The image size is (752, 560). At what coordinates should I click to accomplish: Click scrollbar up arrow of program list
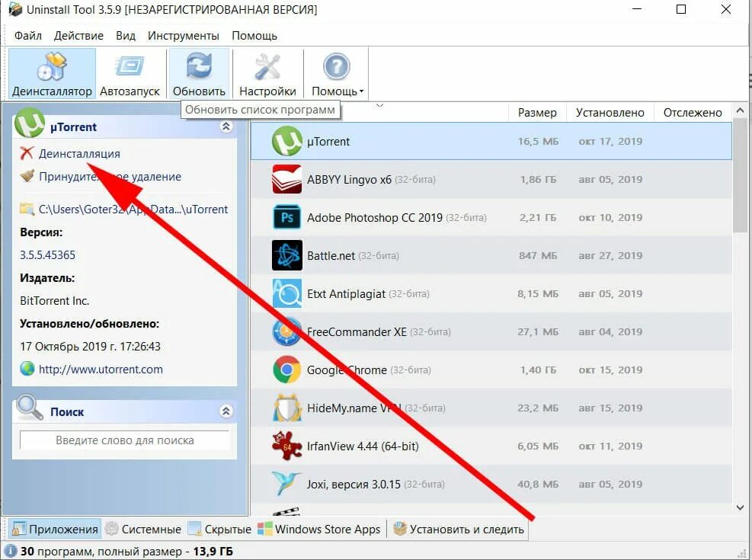tap(740, 110)
